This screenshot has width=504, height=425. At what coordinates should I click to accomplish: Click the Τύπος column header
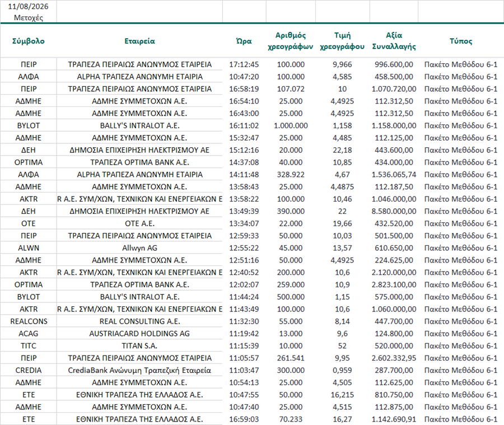461,41
